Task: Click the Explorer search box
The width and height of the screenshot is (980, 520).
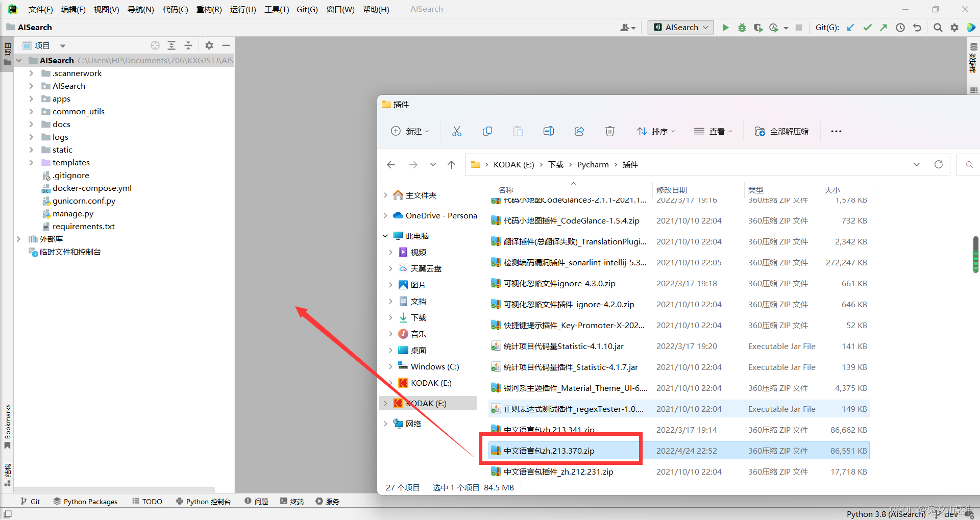Action: (x=968, y=164)
